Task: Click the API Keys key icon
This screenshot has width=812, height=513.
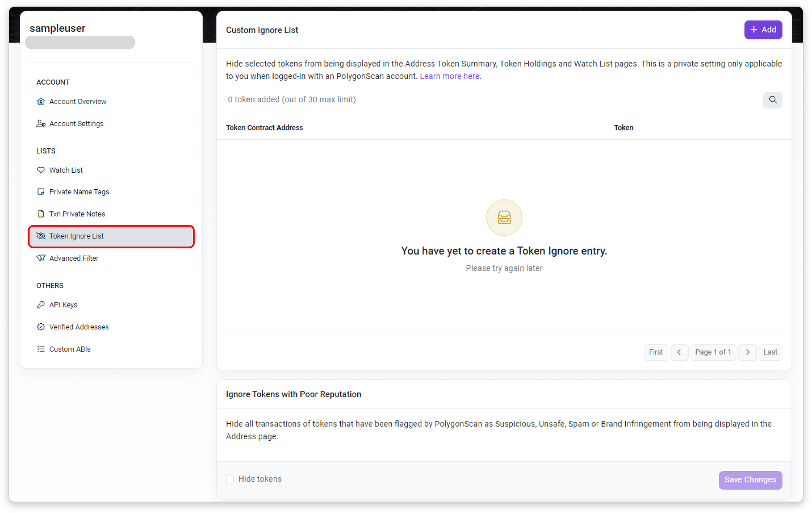Action: click(x=41, y=305)
